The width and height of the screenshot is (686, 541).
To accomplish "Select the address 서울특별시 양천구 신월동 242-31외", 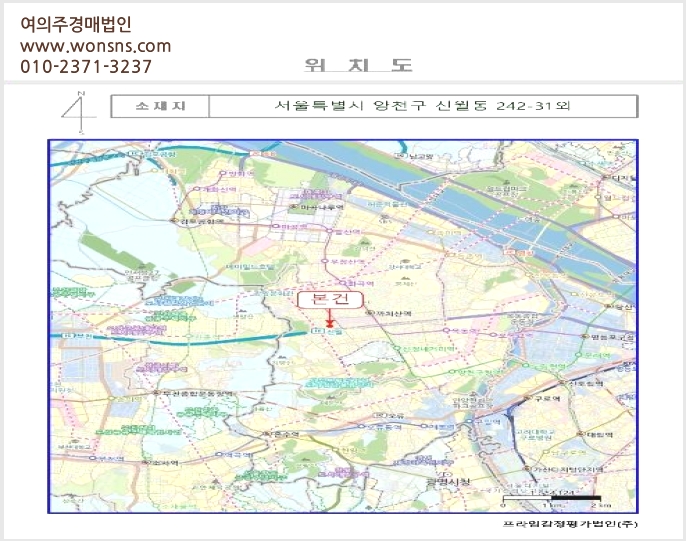I will pyautogui.click(x=423, y=106).
